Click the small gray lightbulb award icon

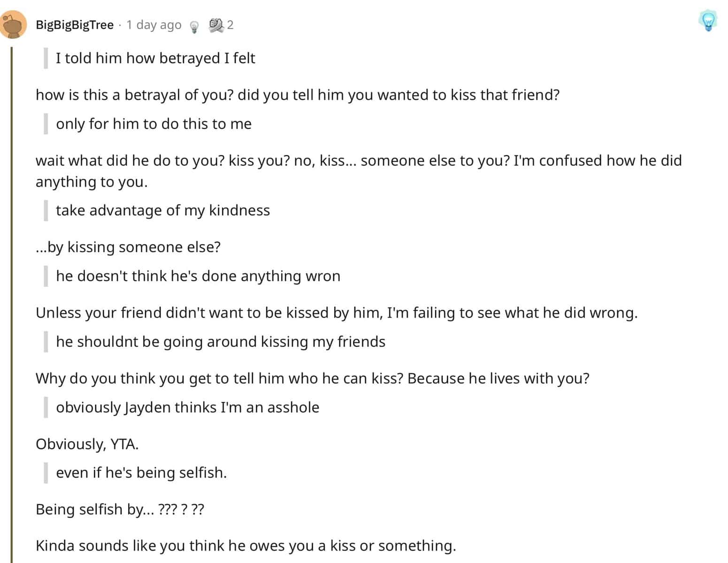[194, 27]
